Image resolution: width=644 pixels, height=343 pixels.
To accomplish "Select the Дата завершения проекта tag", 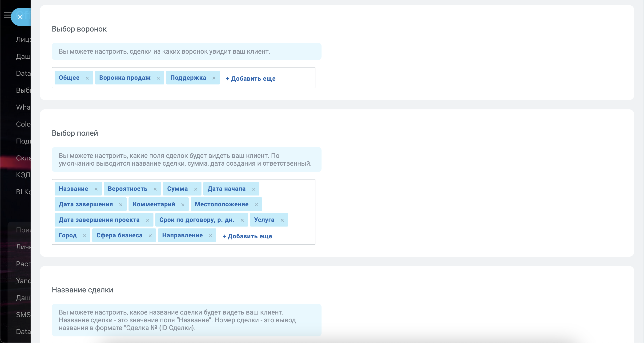I will click(99, 220).
